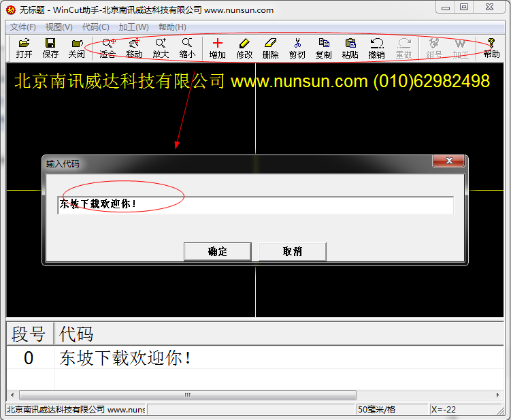Screen dimensions: 511x420
Task: Click the 帮助 (Help) question mark icon
Action: click(x=491, y=48)
